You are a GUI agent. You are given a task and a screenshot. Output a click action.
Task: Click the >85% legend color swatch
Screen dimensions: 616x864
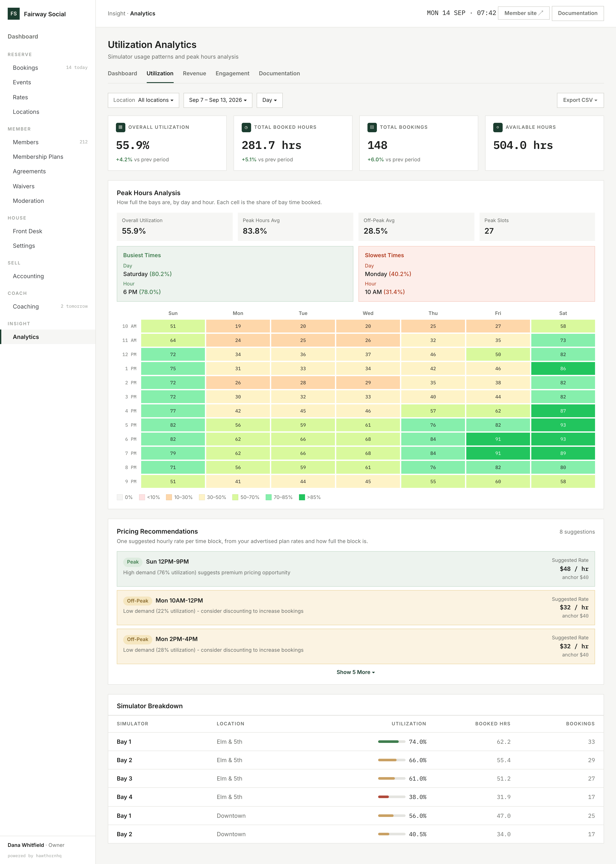(x=302, y=497)
